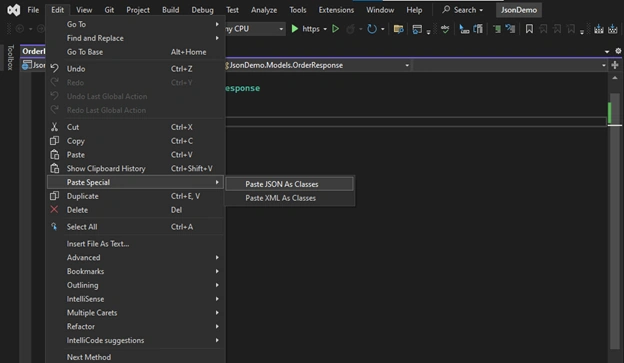
Task: Open the find in files folder icon
Action: pos(398,29)
